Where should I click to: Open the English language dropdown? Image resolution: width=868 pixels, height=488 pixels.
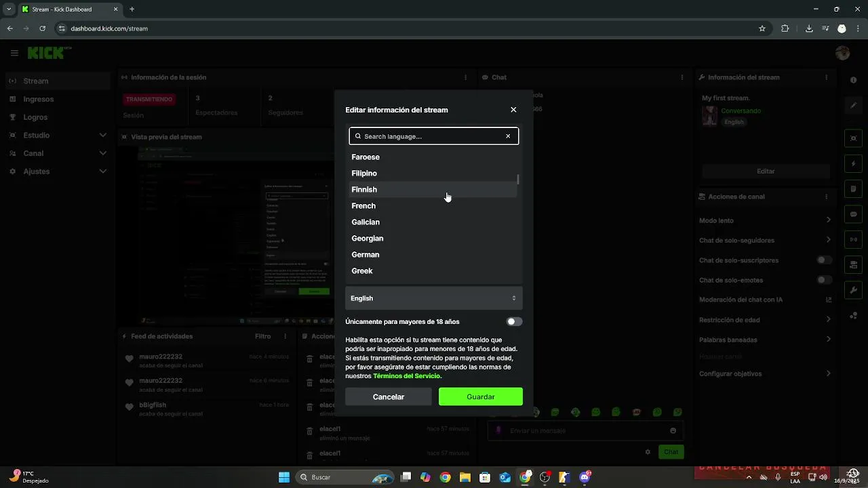pyautogui.click(x=434, y=298)
